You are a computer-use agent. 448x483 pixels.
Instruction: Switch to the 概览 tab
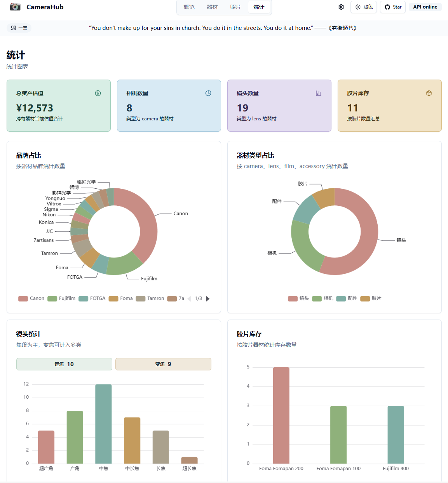(189, 7)
